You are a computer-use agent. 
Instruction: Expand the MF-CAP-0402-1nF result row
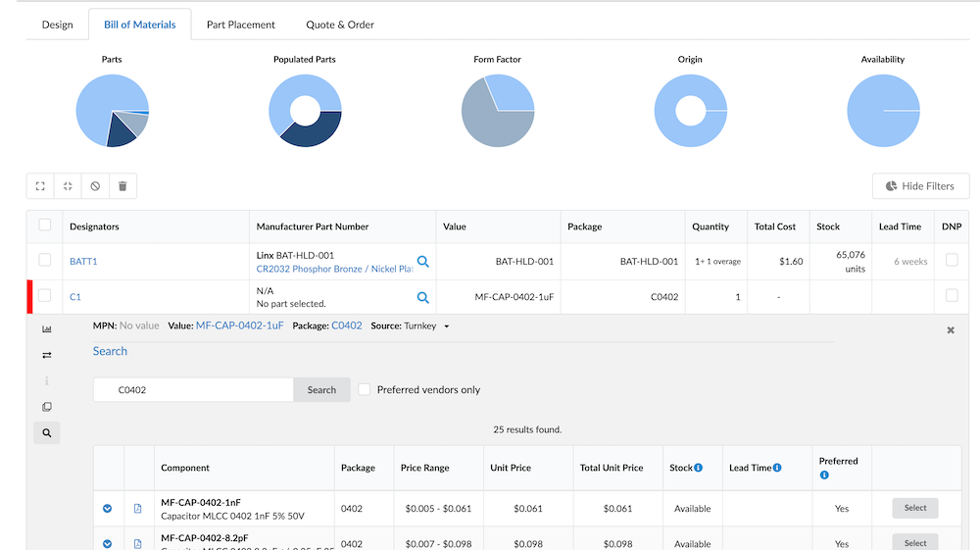pyautogui.click(x=108, y=509)
